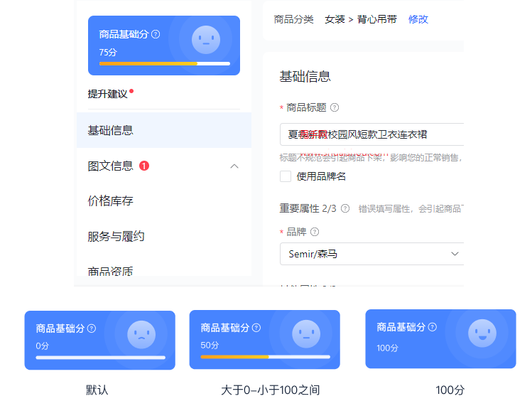The height and width of the screenshot is (406, 532).
Task: Click into the 商品标题 text input field
Action: point(369,134)
